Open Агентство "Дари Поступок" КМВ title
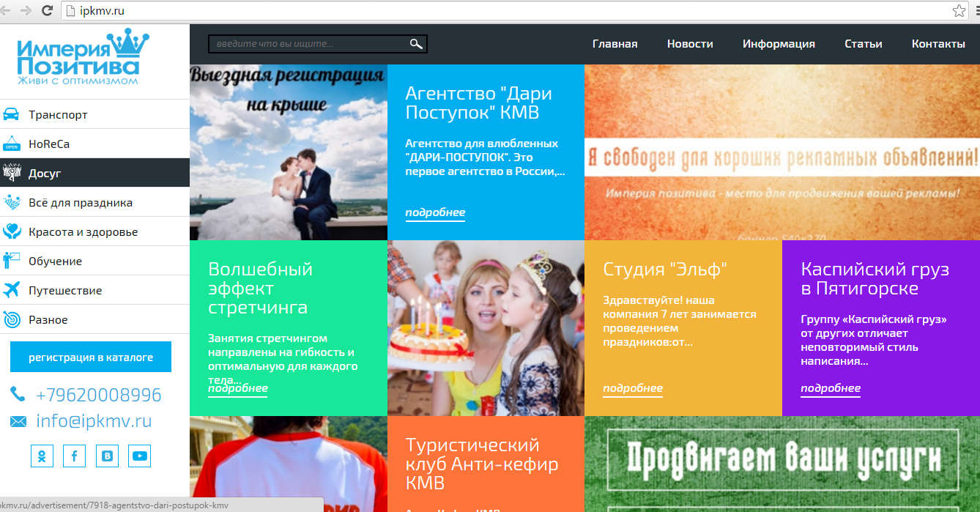Viewport: 980px width, 512px height. (x=479, y=103)
